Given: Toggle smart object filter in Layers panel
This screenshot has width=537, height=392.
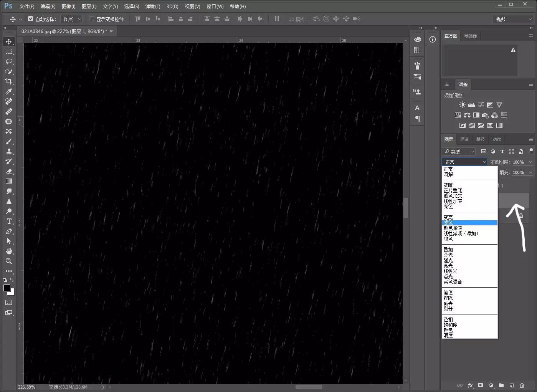Looking at the screenshot, I should coord(521,152).
